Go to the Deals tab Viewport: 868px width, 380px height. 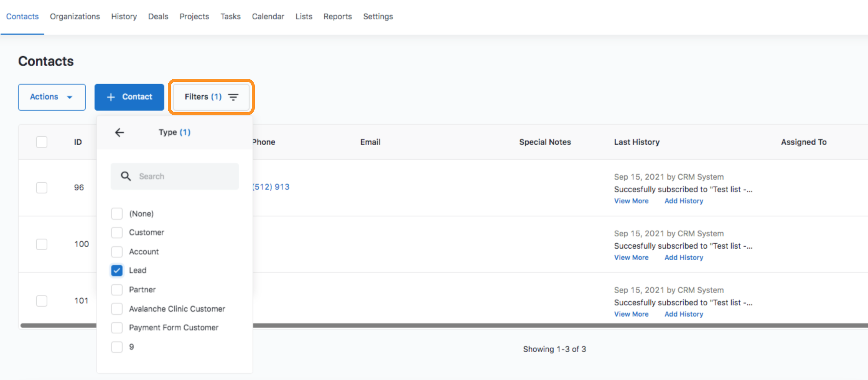coord(158,16)
